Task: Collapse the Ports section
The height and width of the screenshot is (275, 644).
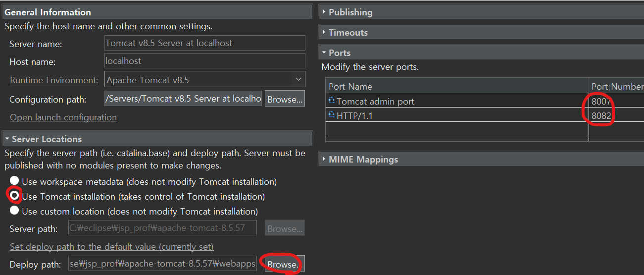Action: pyautogui.click(x=324, y=53)
